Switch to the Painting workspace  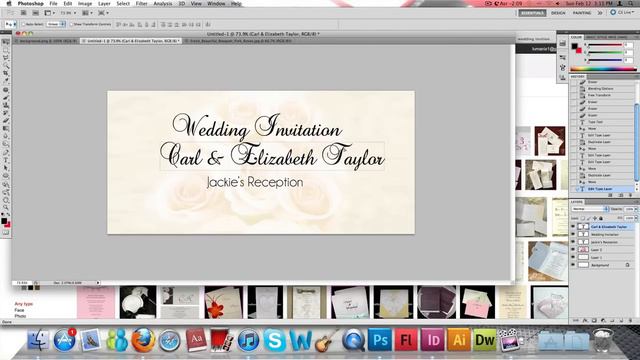click(582, 13)
